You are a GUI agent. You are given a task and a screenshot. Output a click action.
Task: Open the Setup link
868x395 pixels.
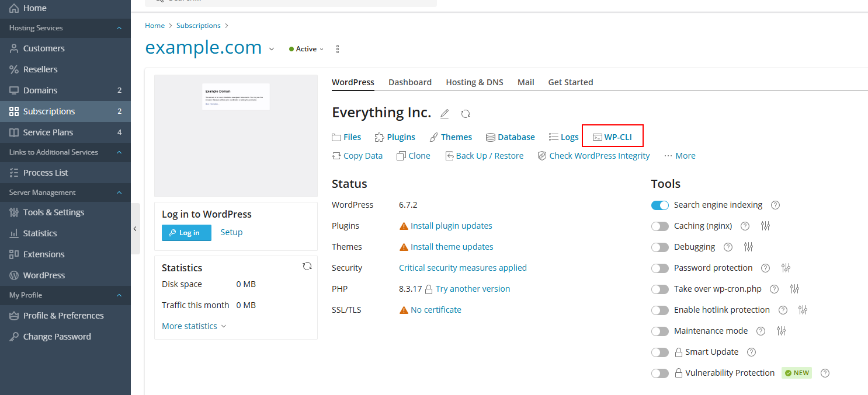click(231, 232)
